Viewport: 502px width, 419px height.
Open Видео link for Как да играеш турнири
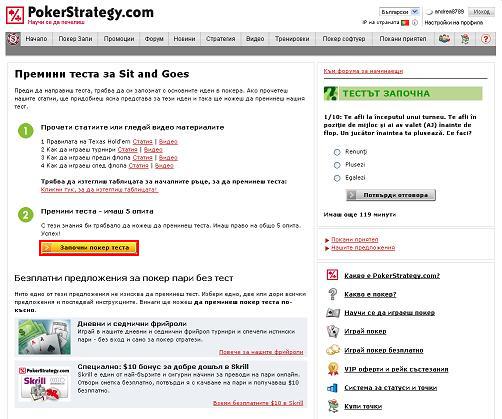coord(153,150)
